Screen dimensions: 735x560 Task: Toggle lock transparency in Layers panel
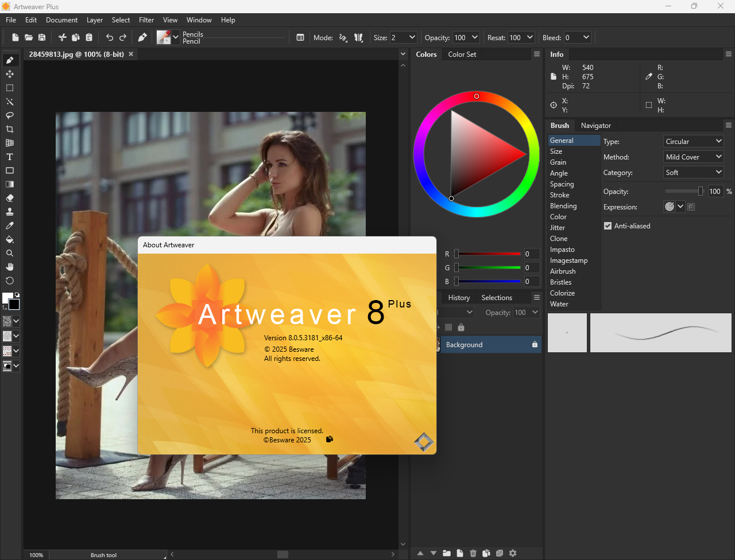448,327
